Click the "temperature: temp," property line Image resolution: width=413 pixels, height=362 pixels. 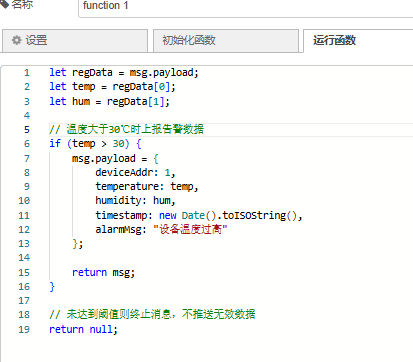click(147, 186)
